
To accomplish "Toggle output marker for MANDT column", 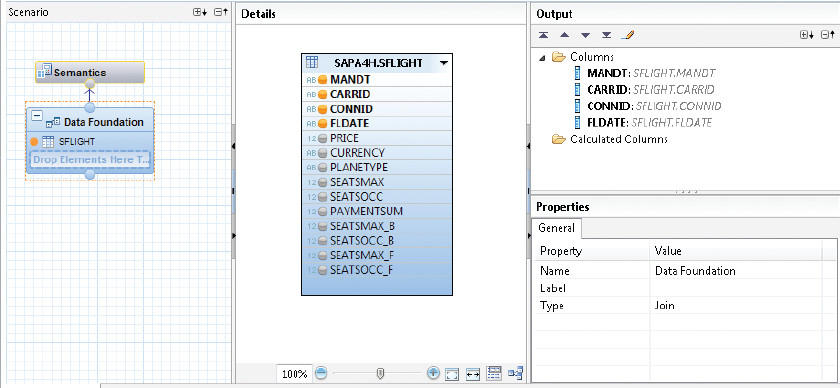I will point(322,80).
